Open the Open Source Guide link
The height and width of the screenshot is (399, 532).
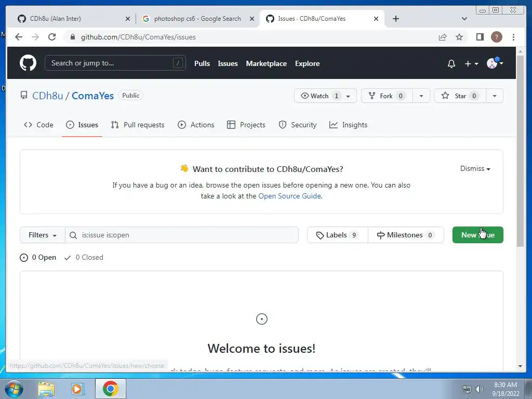click(289, 196)
